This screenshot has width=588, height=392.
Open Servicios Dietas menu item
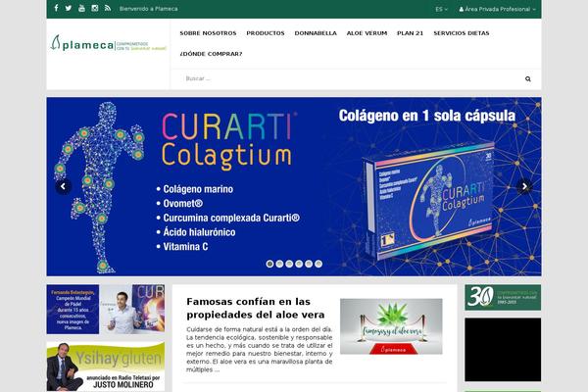tap(462, 33)
